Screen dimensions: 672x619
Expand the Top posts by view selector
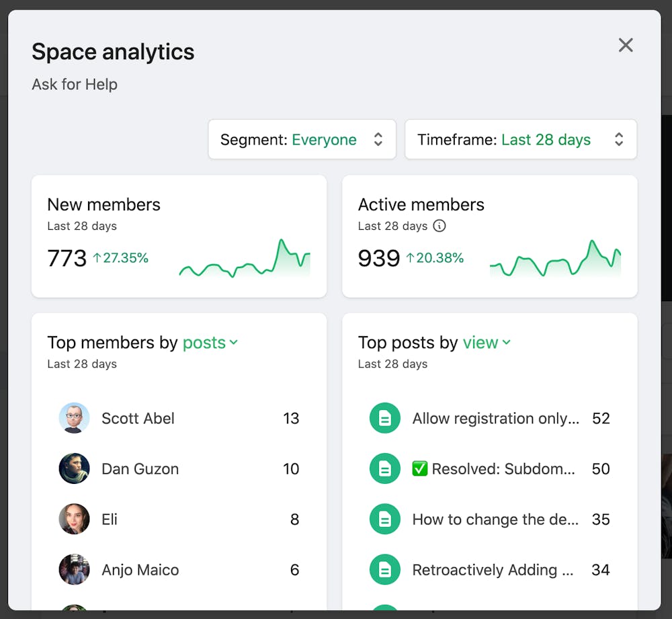pos(487,343)
